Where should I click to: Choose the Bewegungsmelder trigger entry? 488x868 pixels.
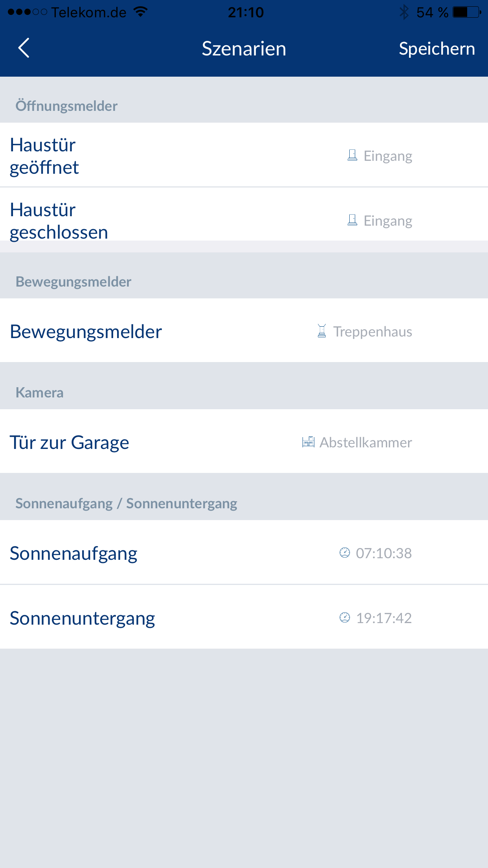pyautogui.click(x=86, y=331)
